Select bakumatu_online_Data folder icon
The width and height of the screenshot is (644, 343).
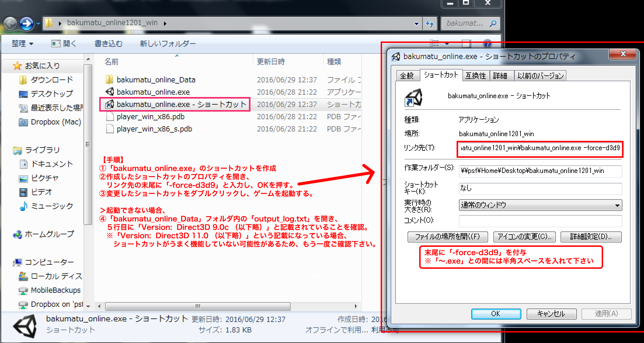(109, 79)
